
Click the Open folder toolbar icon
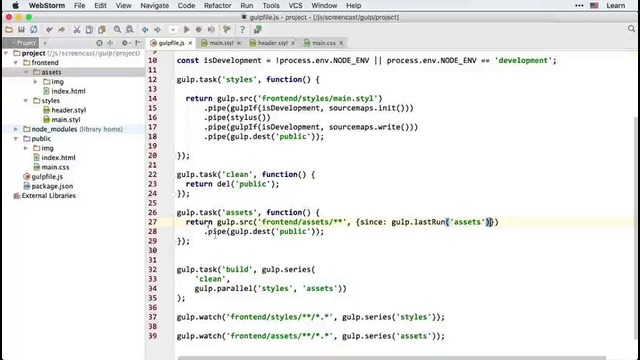pos(9,29)
